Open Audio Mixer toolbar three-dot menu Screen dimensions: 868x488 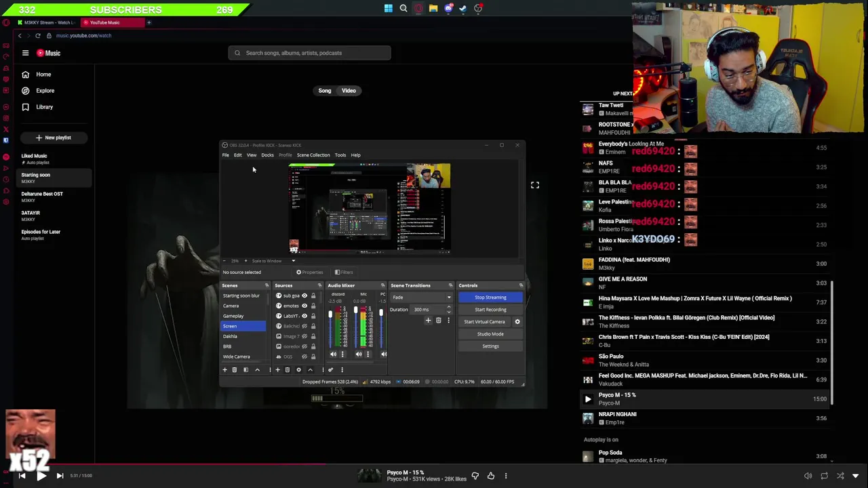(x=342, y=369)
